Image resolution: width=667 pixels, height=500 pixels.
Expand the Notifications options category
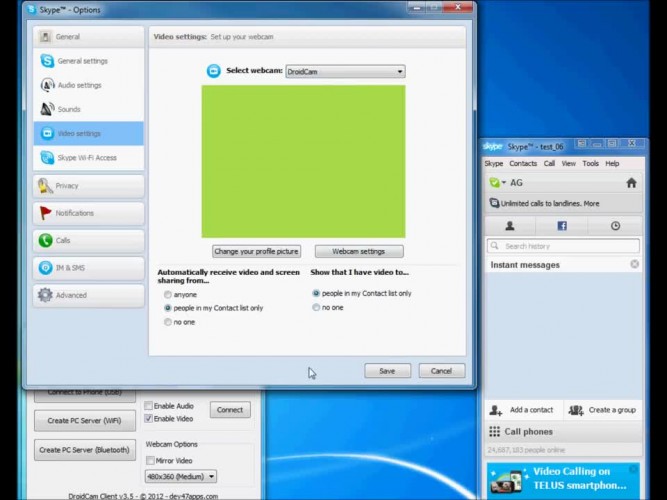pyautogui.click(x=88, y=213)
